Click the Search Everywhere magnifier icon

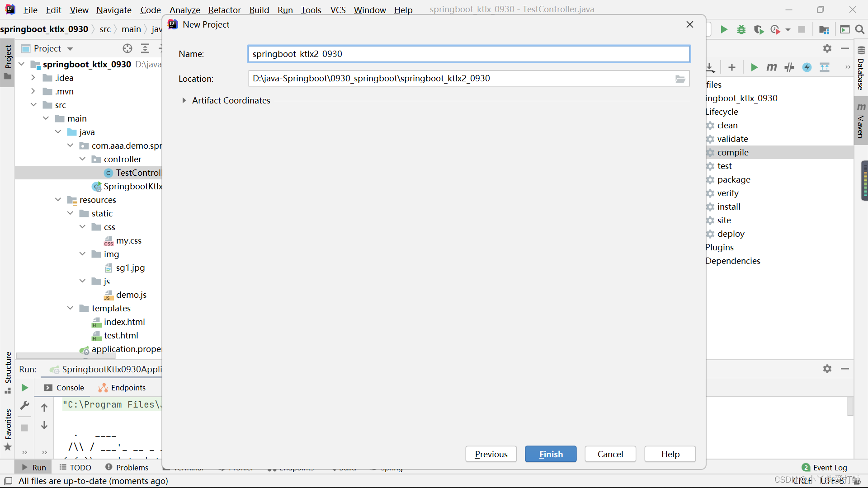pos(860,29)
